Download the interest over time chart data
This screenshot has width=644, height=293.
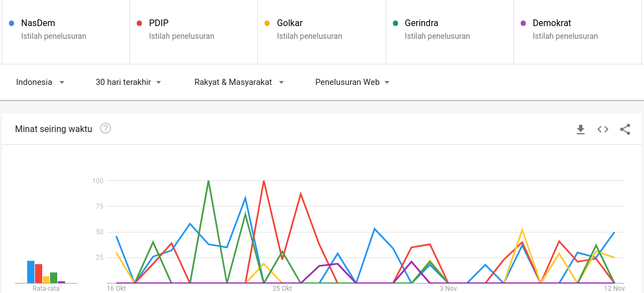pyautogui.click(x=580, y=130)
